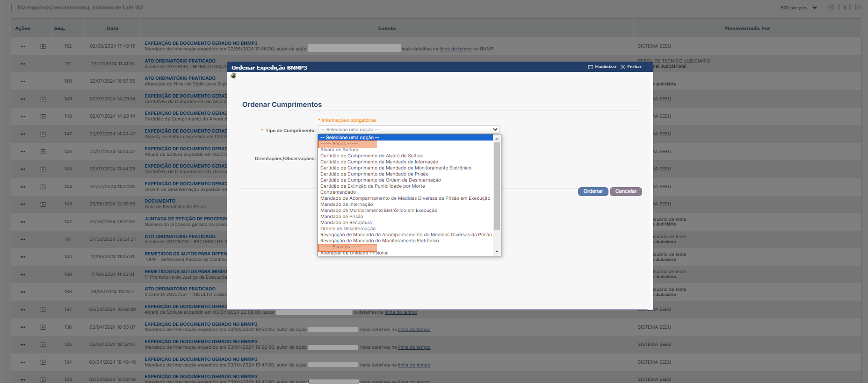Expand details of row 135

pyautogui.click(x=43, y=345)
